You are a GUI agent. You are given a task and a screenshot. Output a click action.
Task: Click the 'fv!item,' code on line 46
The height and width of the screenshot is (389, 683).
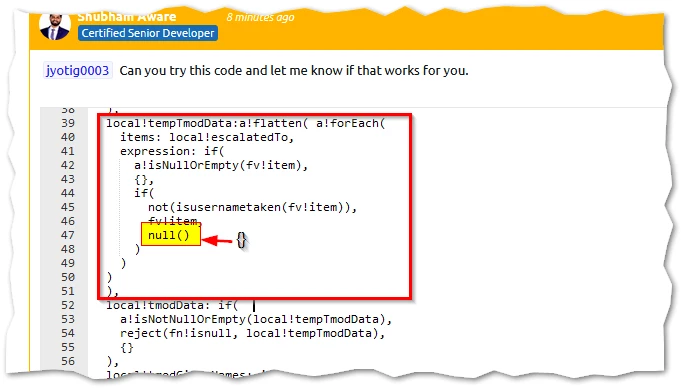tap(174, 220)
